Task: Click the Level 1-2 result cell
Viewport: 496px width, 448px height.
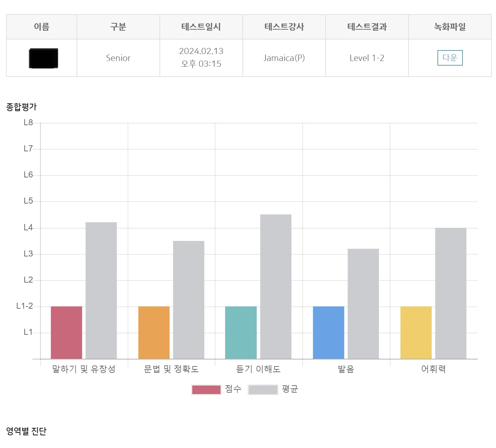Action: pos(367,57)
